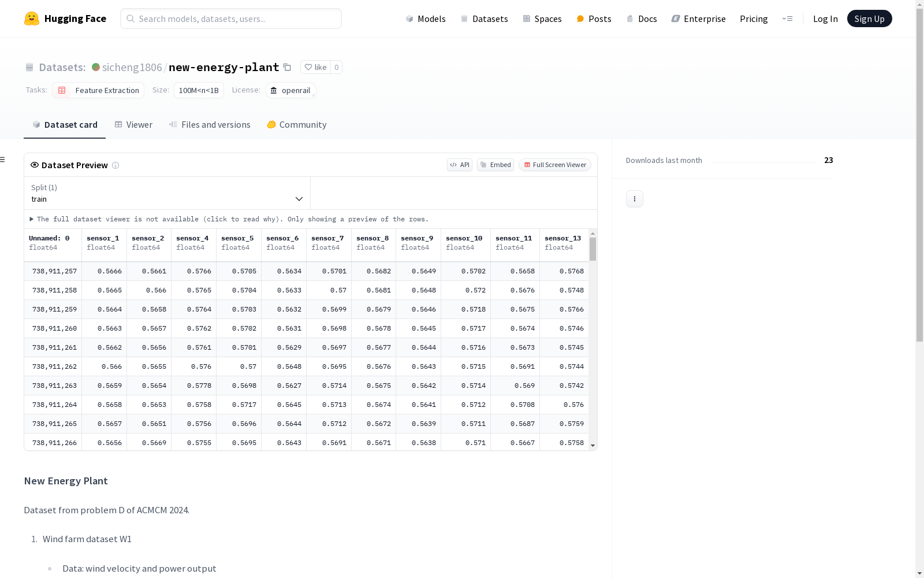Click the dataset icon before Datasets label

(29, 67)
